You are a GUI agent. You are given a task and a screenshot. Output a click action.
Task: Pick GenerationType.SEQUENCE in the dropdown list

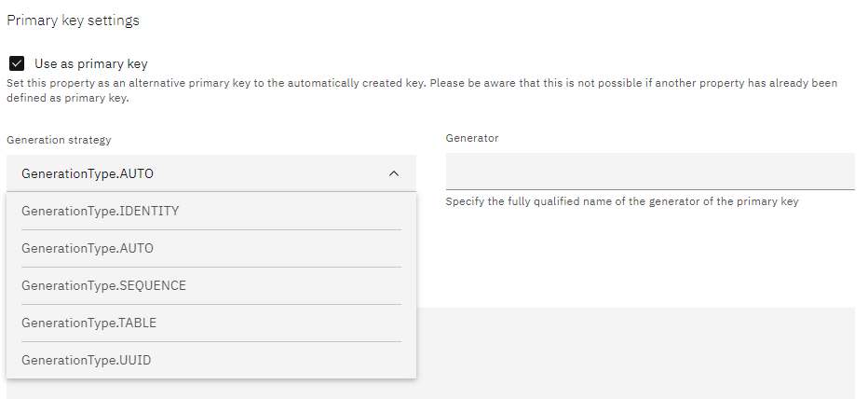coord(103,286)
